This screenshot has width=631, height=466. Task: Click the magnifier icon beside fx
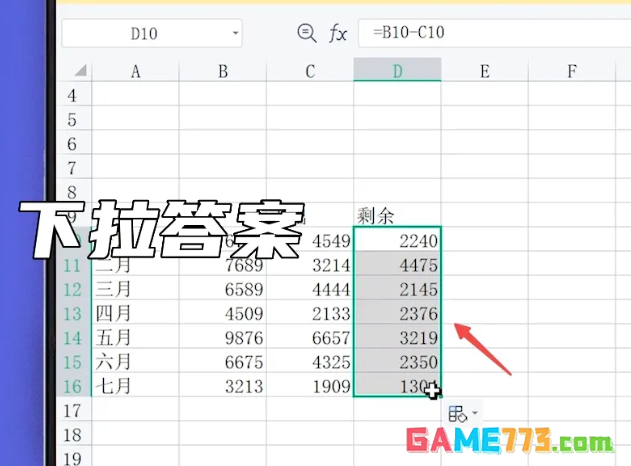coord(306,33)
